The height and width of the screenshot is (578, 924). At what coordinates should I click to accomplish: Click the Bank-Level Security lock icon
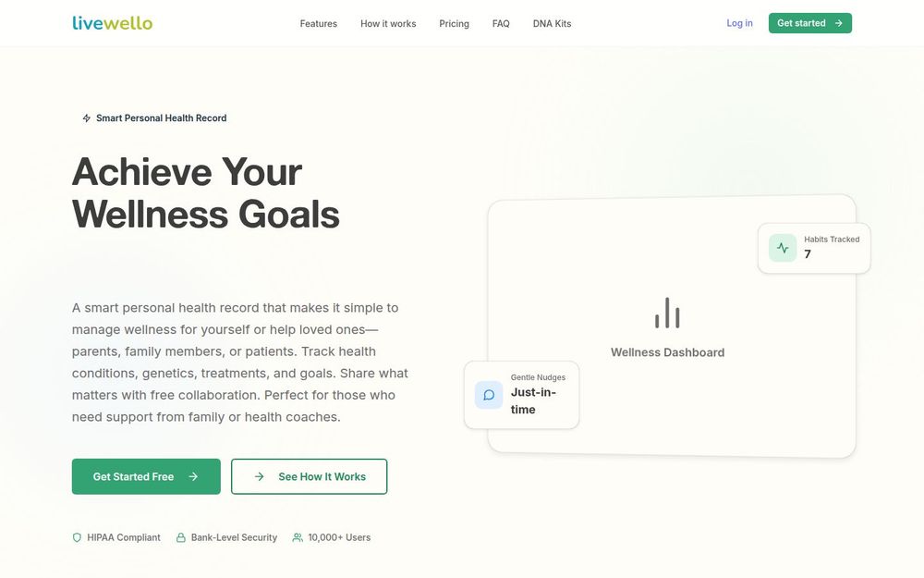pyautogui.click(x=181, y=537)
